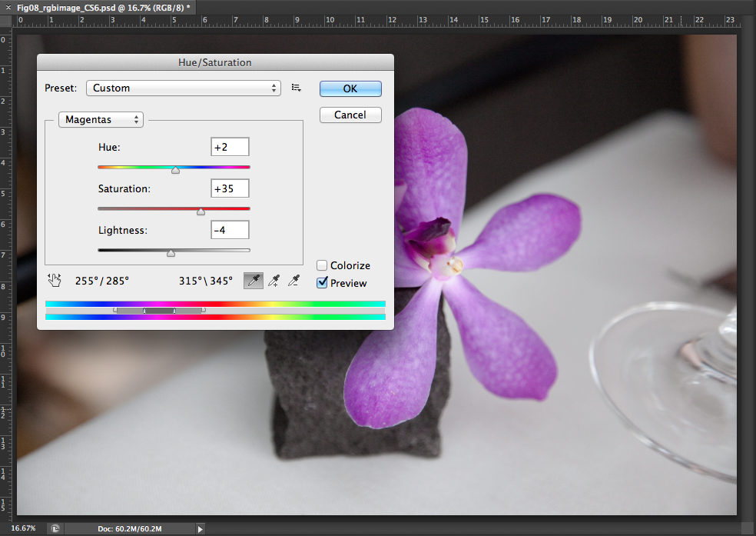This screenshot has width=756, height=536.
Task: Open the Magentas color range dropdown
Action: tap(101, 120)
